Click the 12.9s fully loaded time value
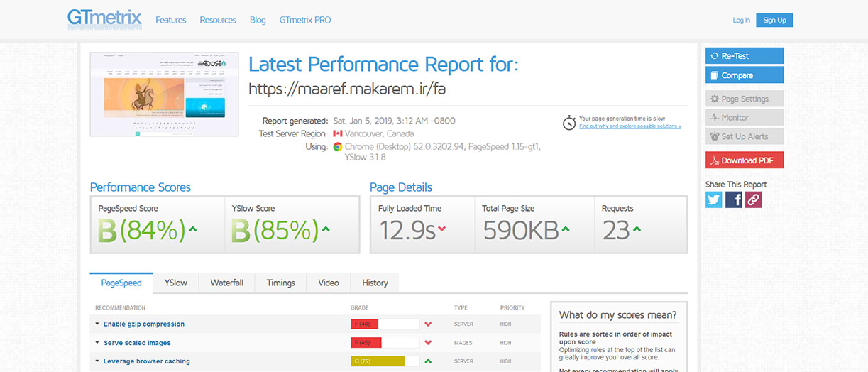This screenshot has width=868, height=372. tap(407, 230)
